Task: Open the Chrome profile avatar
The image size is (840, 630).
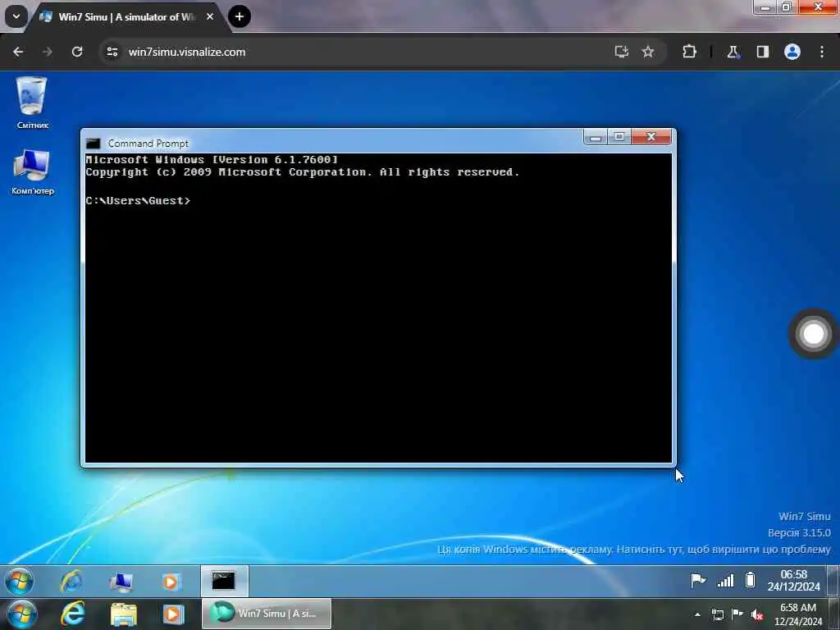Action: tap(792, 52)
